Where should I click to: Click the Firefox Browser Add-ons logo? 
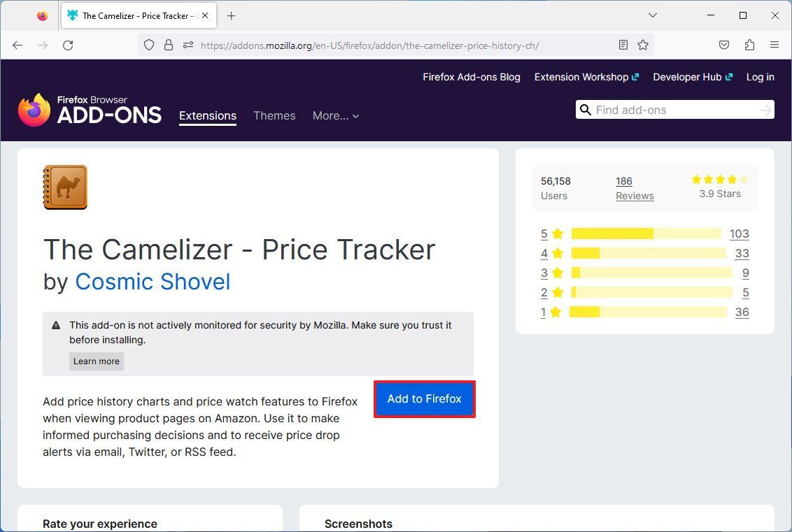pyautogui.click(x=89, y=110)
